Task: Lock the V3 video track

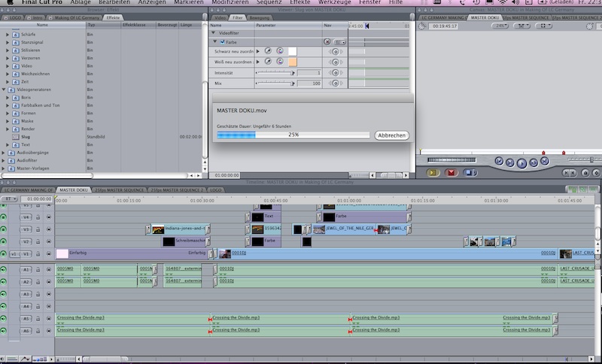Action: click(38, 229)
